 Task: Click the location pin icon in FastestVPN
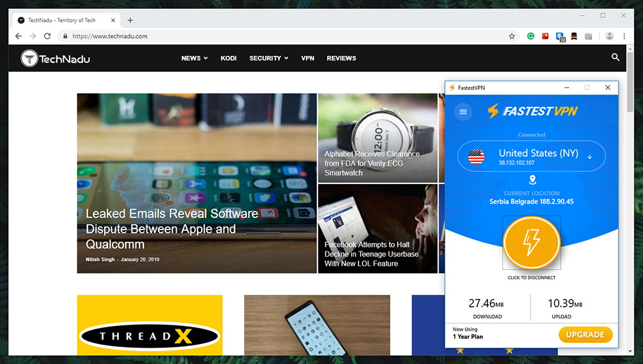(x=532, y=179)
